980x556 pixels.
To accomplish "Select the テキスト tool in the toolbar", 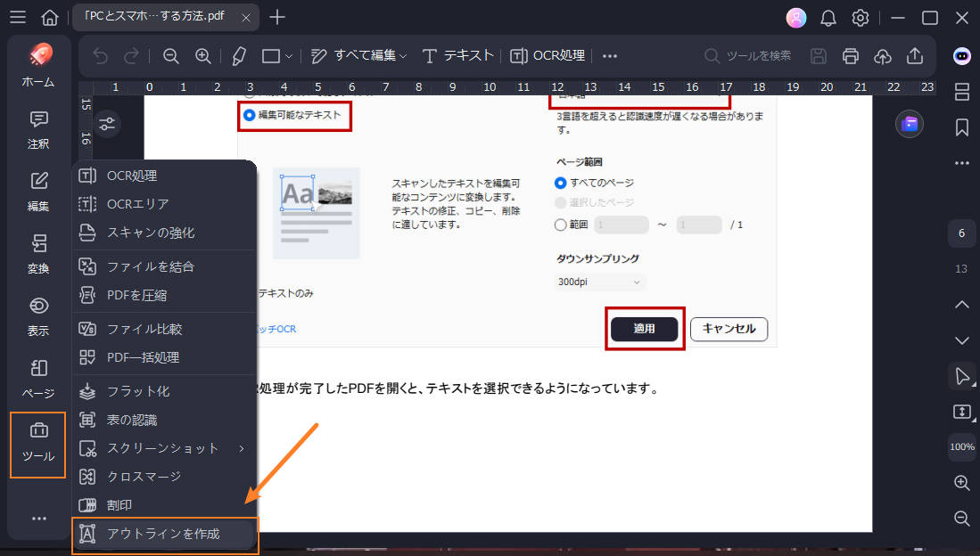I will click(x=457, y=54).
